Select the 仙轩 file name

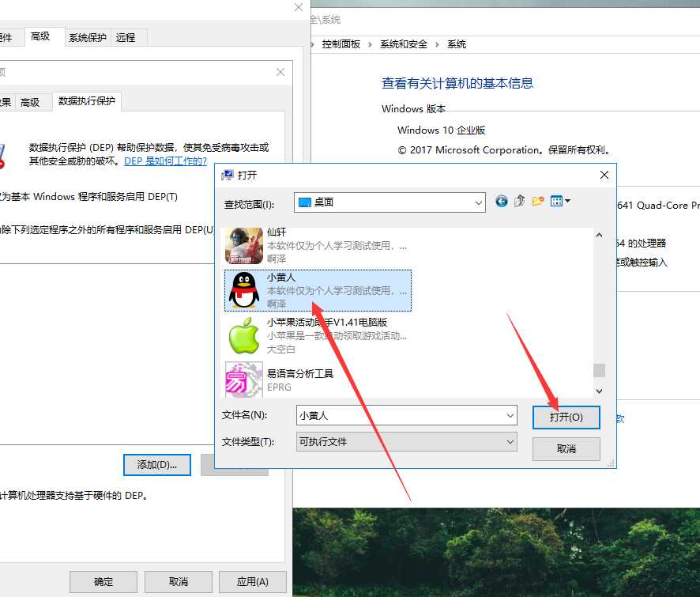pos(277,232)
